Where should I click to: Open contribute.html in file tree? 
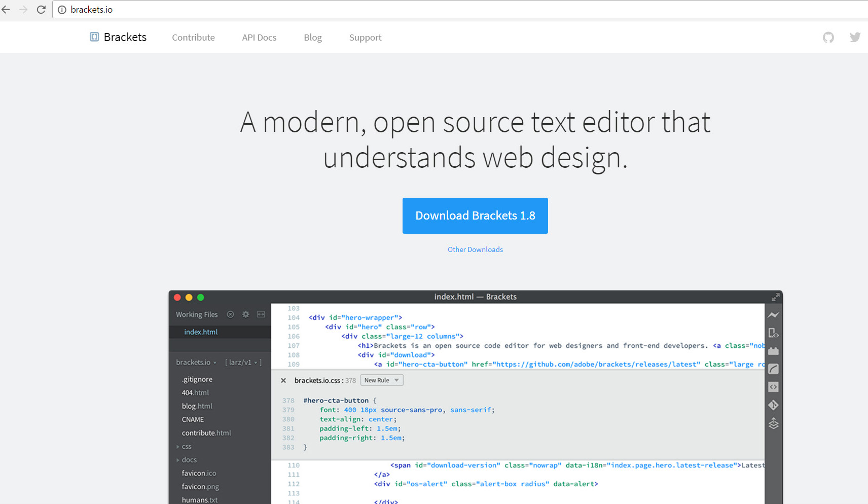point(206,433)
